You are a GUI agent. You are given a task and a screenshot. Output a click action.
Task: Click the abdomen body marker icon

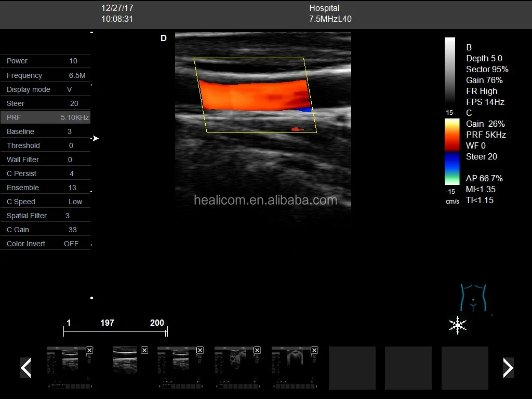pyautogui.click(x=473, y=297)
